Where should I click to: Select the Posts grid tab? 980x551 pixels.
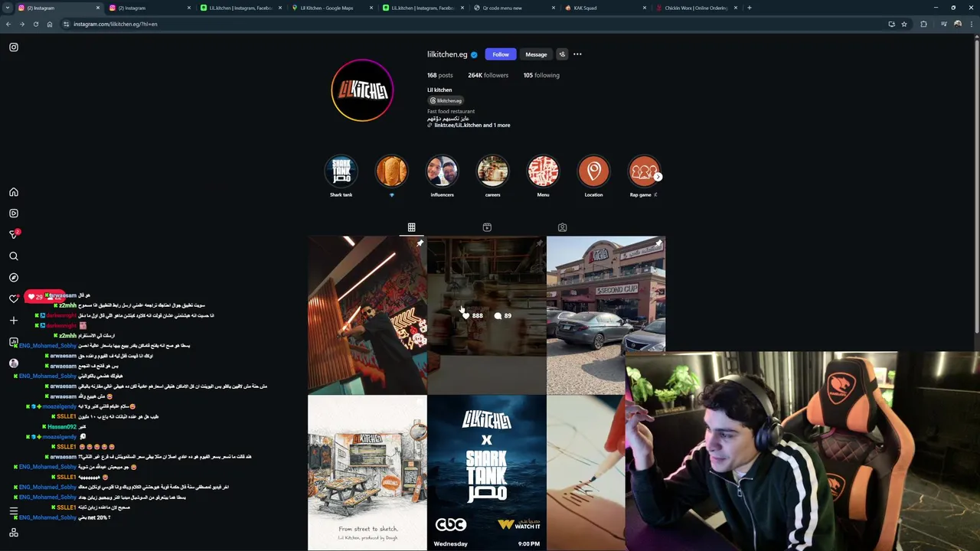[411, 227]
